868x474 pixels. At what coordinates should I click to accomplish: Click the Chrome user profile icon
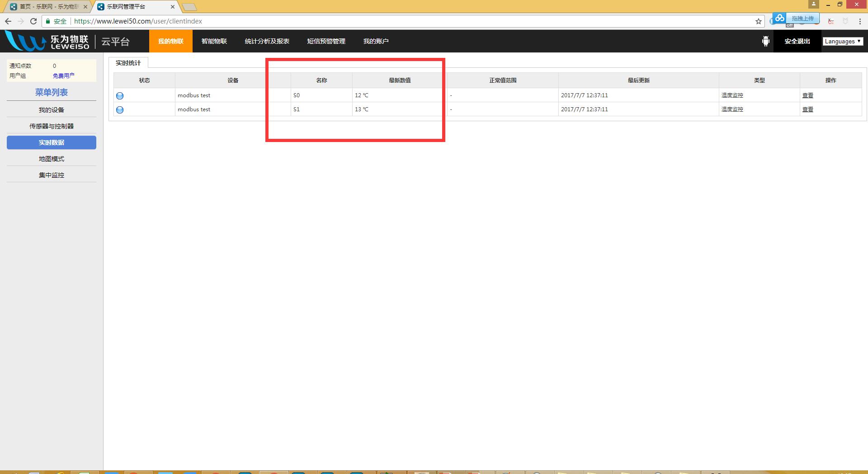(x=814, y=4)
